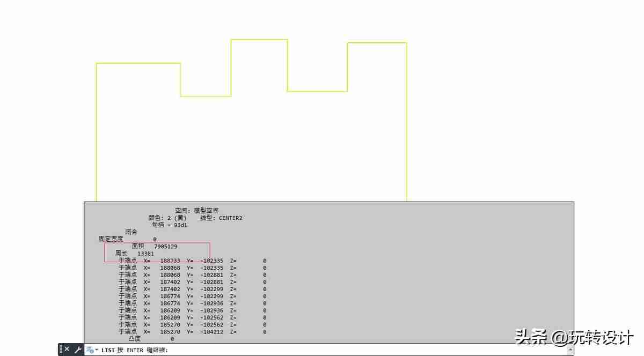Select the endpoint row with Y= -104212
This screenshot has height=356, width=644.
(192, 332)
